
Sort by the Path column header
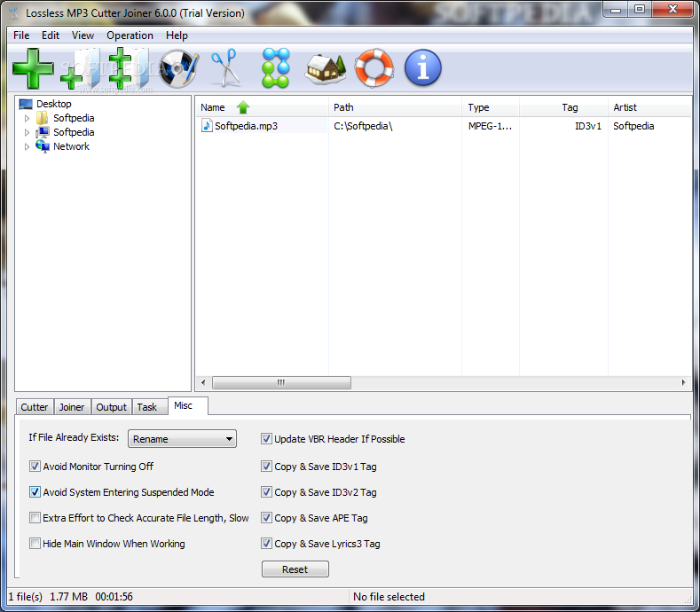tap(395, 107)
